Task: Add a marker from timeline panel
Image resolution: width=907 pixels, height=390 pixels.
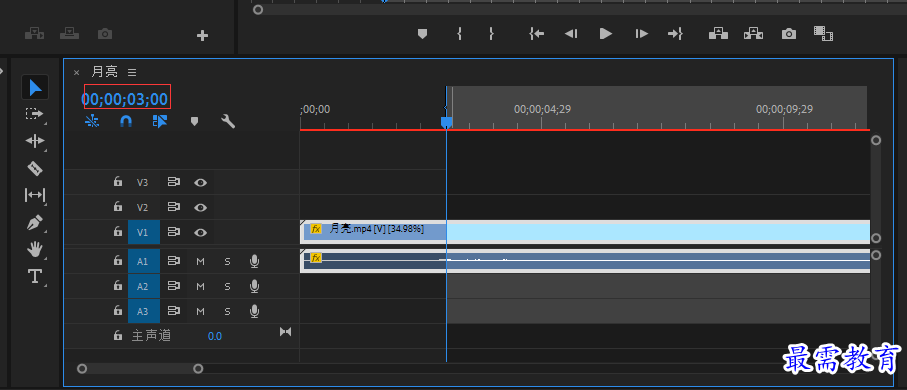Action: click(x=194, y=121)
